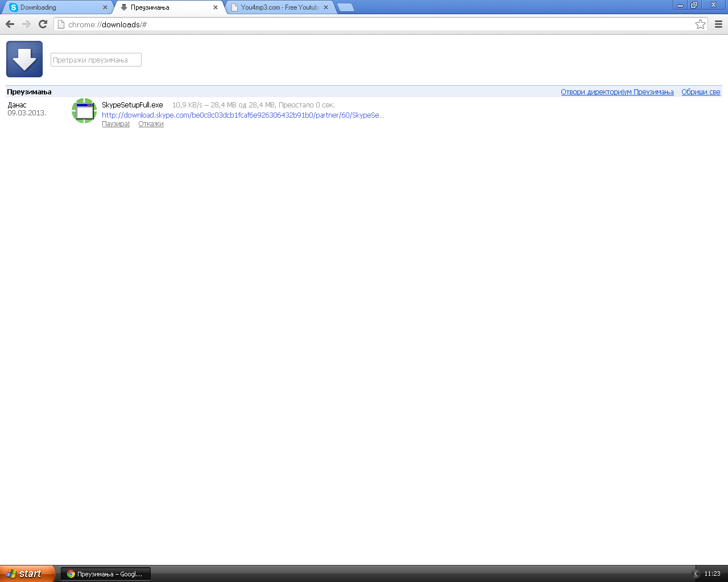Open the download.skype.com source URL link
The height and width of the screenshot is (582, 728).
243,115
